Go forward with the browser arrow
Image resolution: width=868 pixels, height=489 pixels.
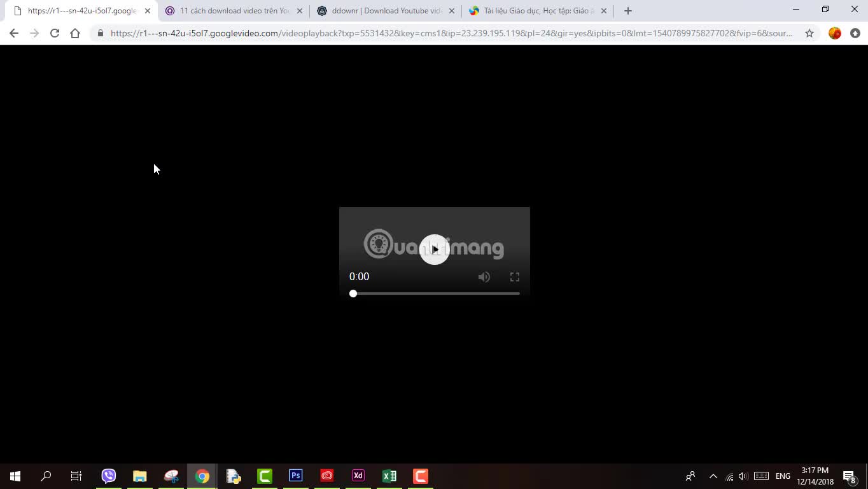34,33
